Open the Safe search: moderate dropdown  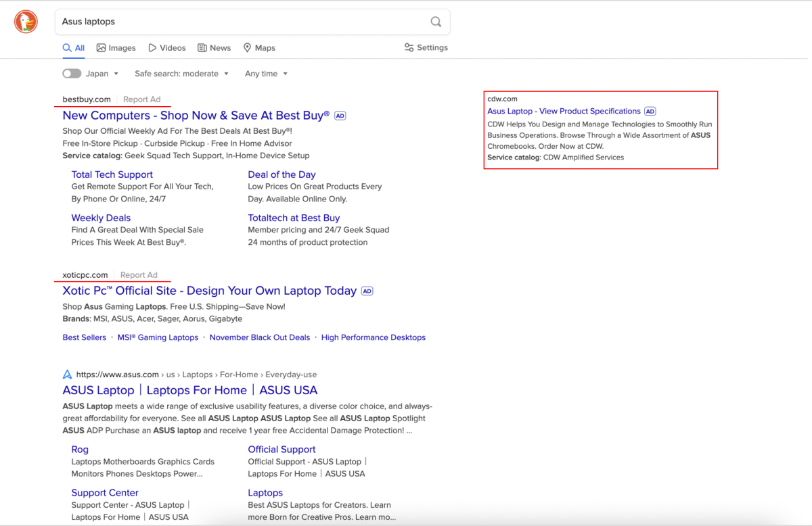(x=182, y=74)
